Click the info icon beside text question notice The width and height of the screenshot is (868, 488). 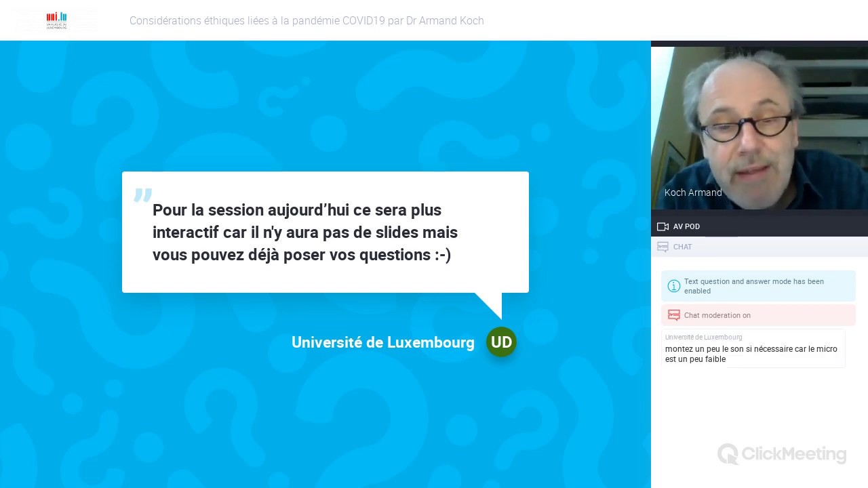pyautogui.click(x=673, y=286)
